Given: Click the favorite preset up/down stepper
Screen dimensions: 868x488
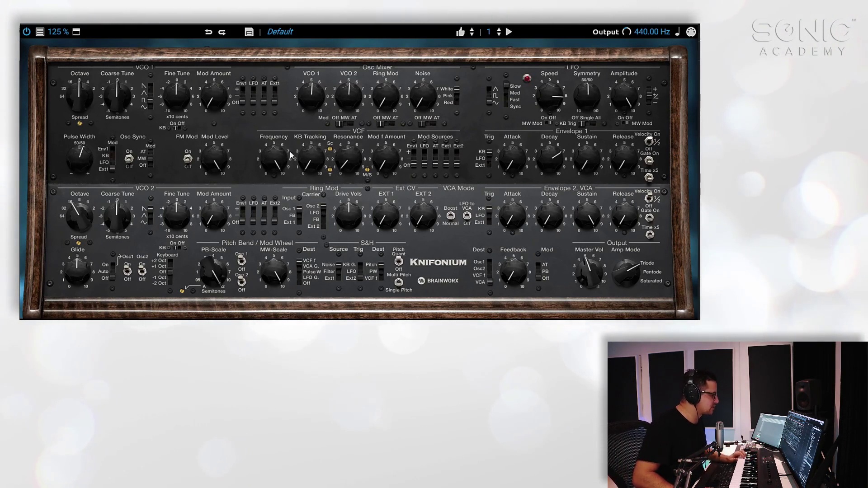Looking at the screenshot, I should [472, 32].
